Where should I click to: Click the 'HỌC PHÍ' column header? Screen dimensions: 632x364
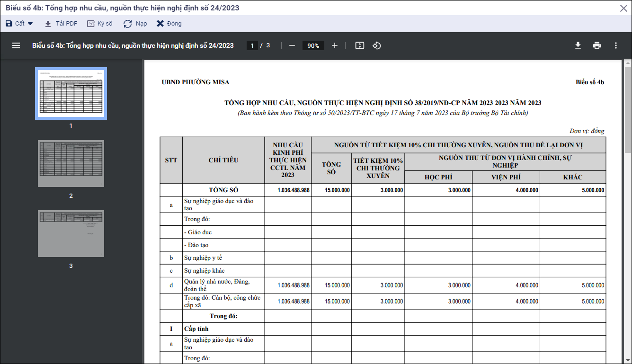[438, 178]
